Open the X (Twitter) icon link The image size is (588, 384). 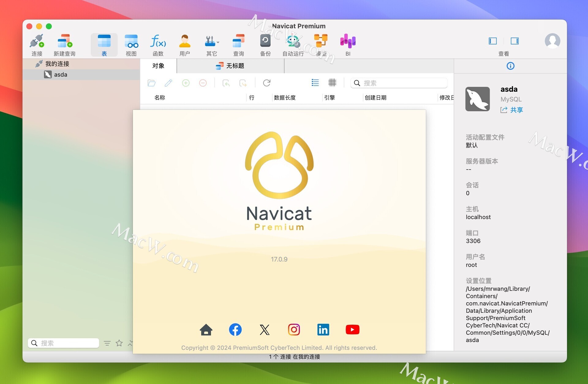point(265,330)
